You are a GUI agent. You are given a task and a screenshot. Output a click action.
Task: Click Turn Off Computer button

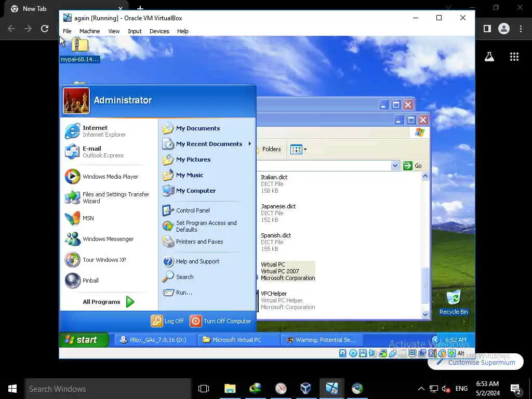(x=220, y=321)
